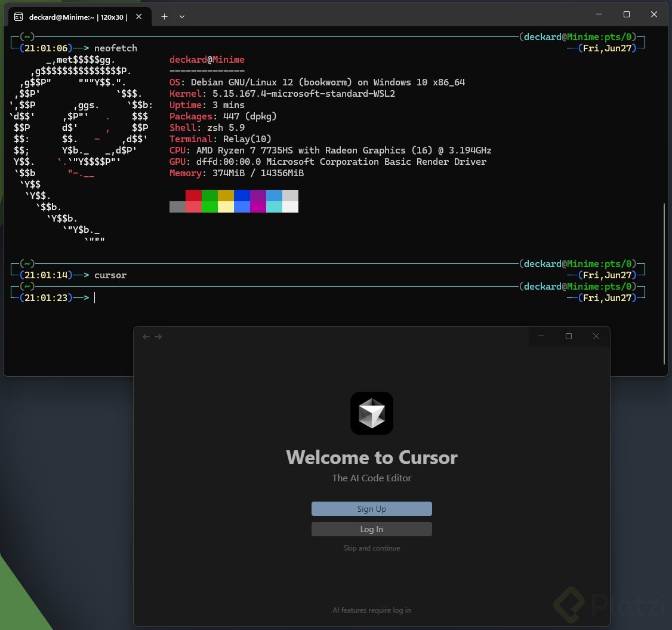Click the 'OS: Debian GNU/Linux 12' line

[x=317, y=82]
